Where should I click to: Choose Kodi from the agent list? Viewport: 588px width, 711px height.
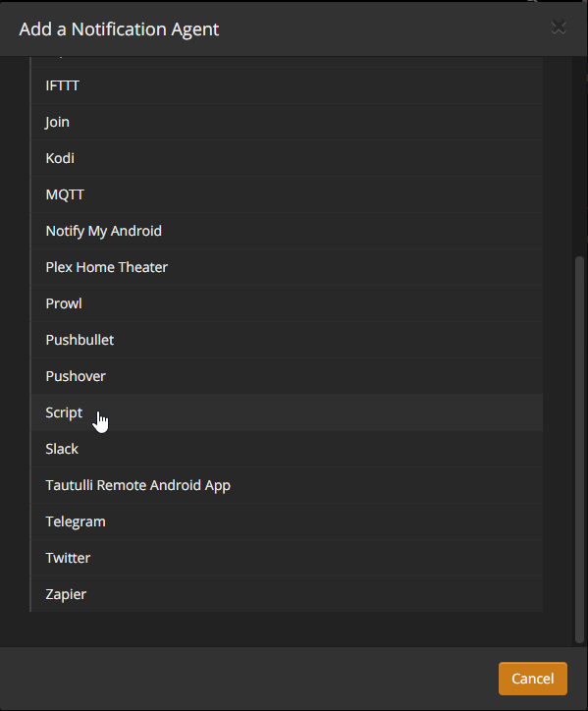click(x=287, y=158)
